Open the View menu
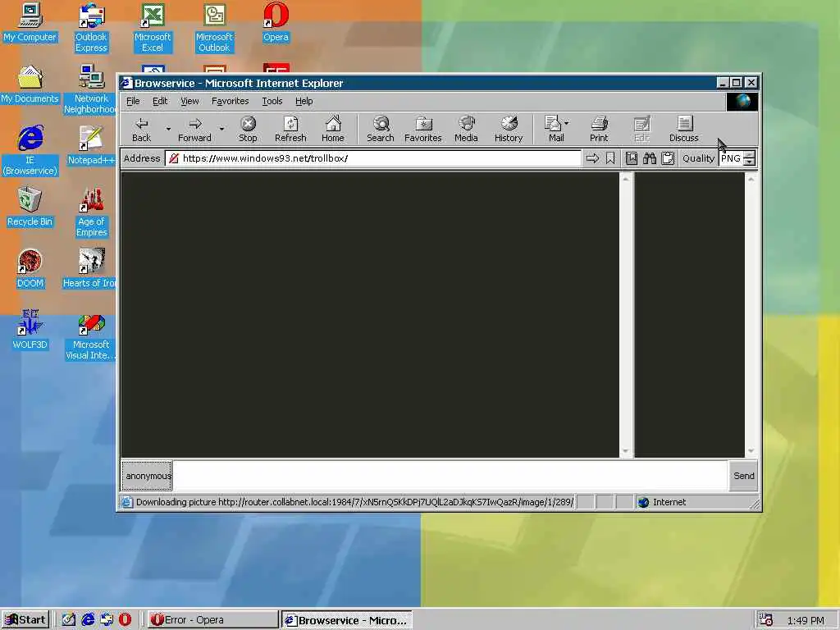This screenshot has height=630, width=840. 189,101
